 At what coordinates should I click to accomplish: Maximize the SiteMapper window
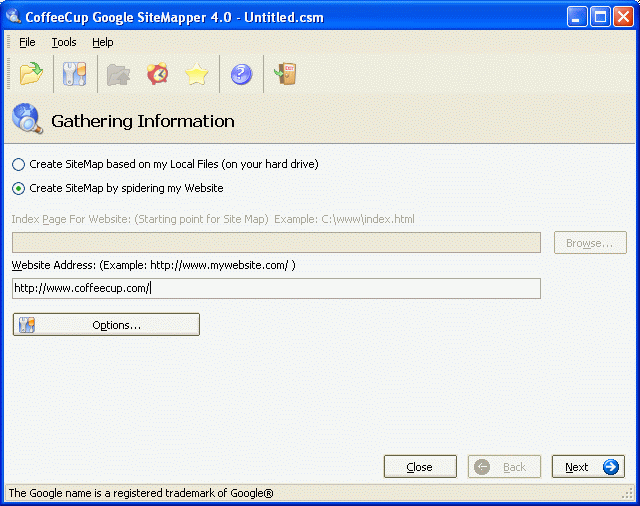(600, 17)
